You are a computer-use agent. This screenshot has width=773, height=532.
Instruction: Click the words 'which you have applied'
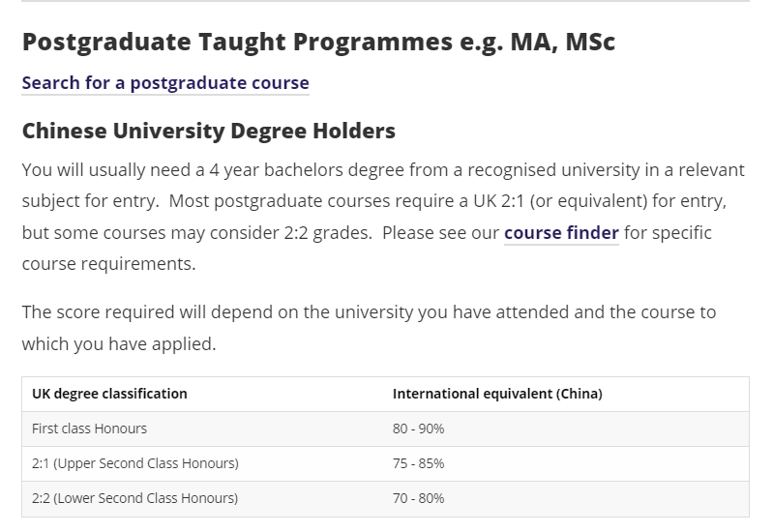pyautogui.click(x=117, y=343)
